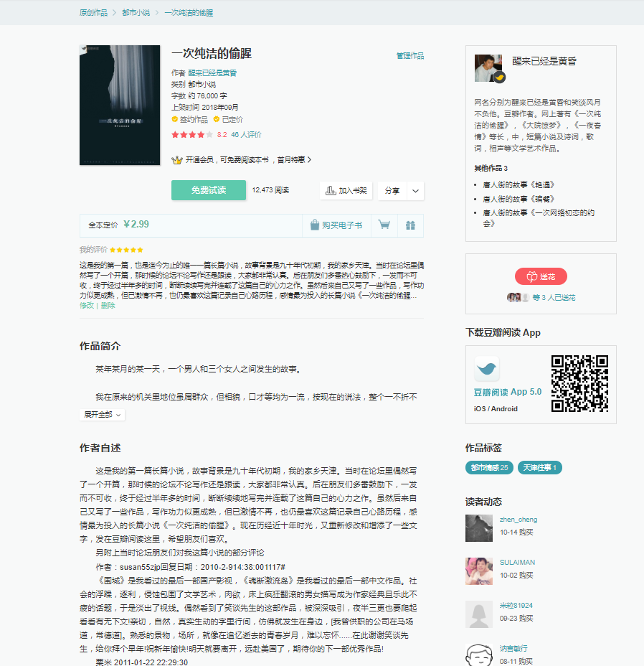Click the 豆瓣阅读 app bird icon
The image size is (644, 666).
click(486, 368)
